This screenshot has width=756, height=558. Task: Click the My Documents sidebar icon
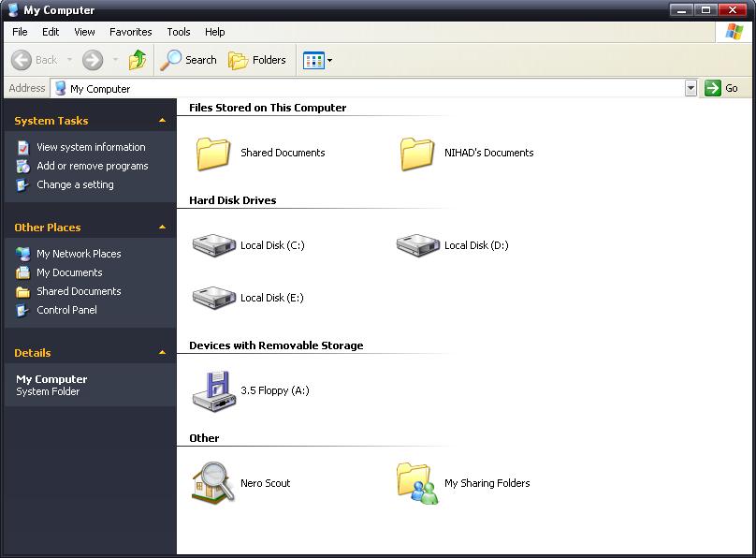[22, 273]
